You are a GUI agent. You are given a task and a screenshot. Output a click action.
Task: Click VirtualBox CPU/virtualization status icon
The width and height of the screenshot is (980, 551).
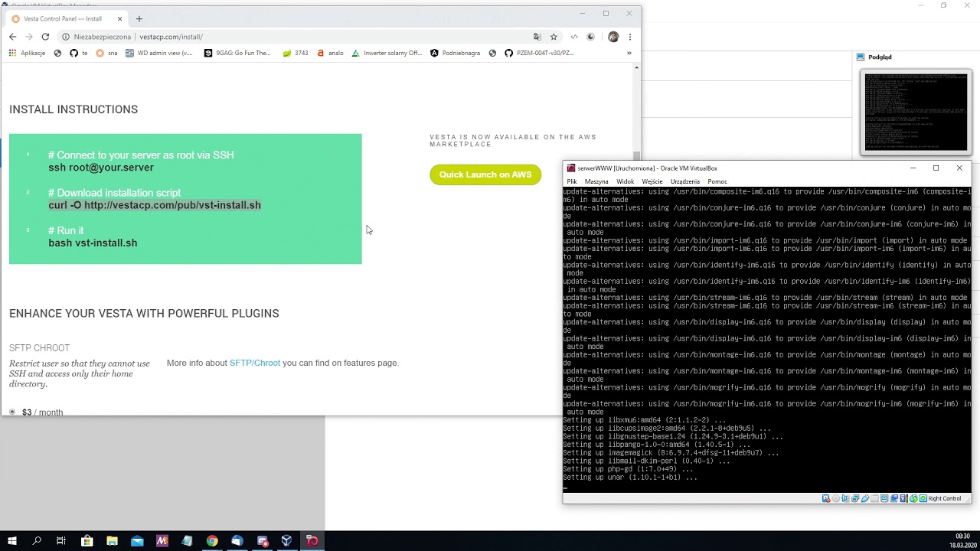pyautogui.click(x=903, y=498)
